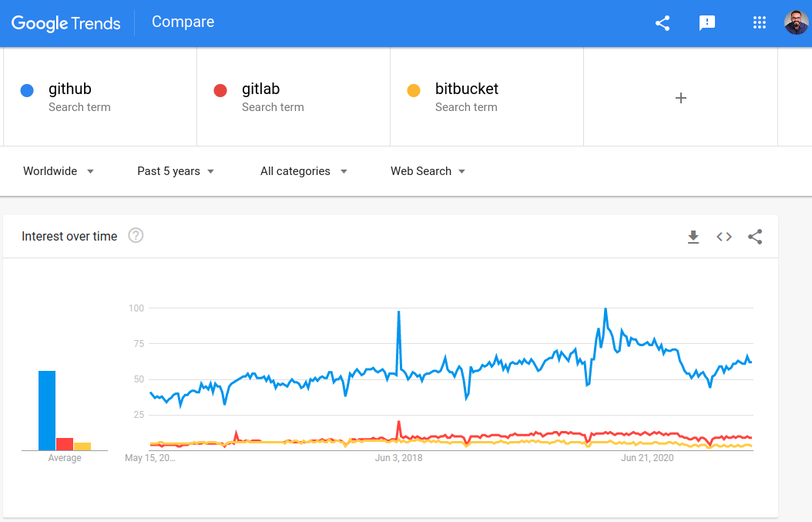Select the bitbucket search term card
The width and height of the screenshot is (812, 522).
pyautogui.click(x=486, y=97)
